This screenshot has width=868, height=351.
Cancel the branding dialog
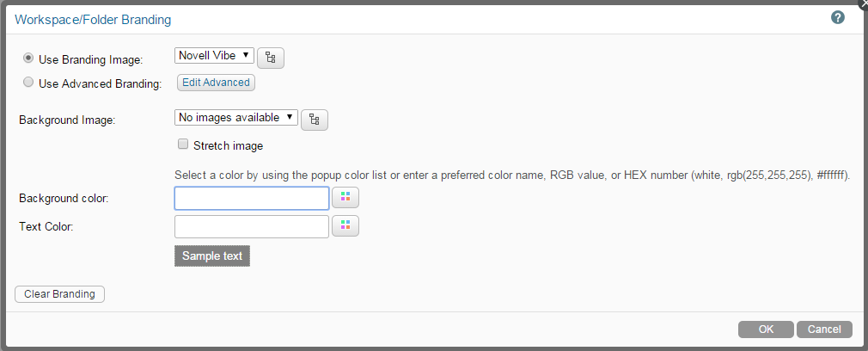824,329
